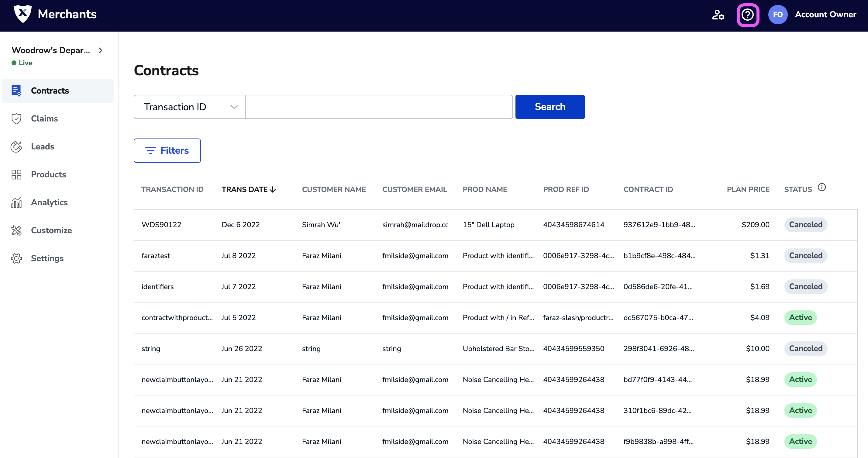Click the Merchants shield logo
The image size is (868, 458).
[x=22, y=14]
